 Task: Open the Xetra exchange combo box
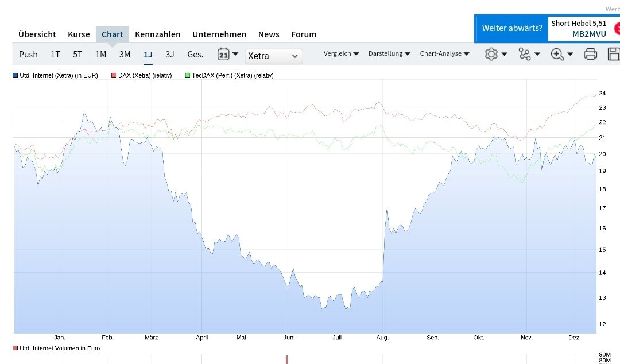point(274,56)
